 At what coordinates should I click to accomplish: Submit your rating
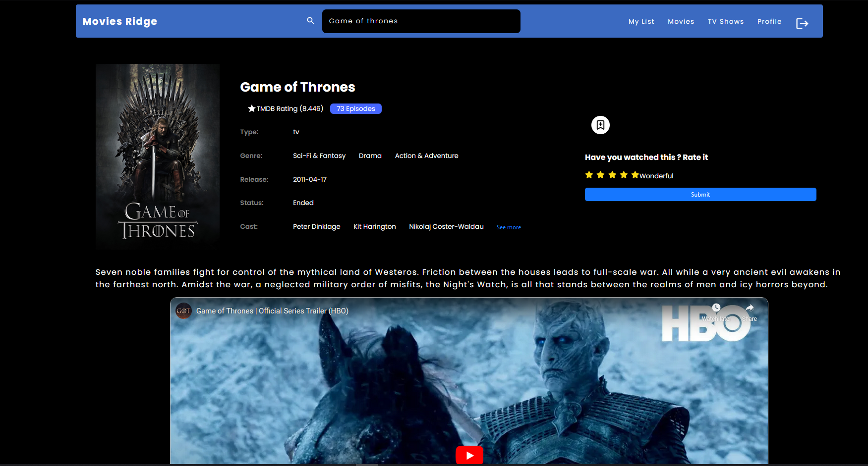click(x=700, y=194)
